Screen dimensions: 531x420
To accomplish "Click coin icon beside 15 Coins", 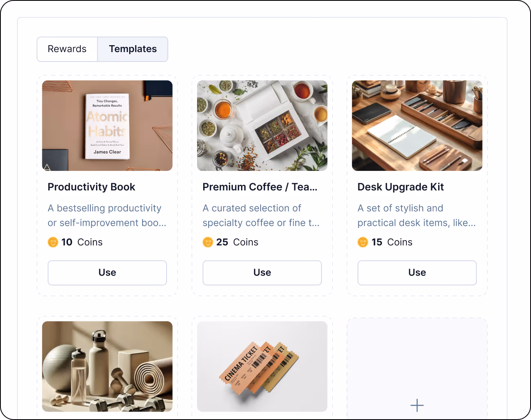I will point(363,242).
